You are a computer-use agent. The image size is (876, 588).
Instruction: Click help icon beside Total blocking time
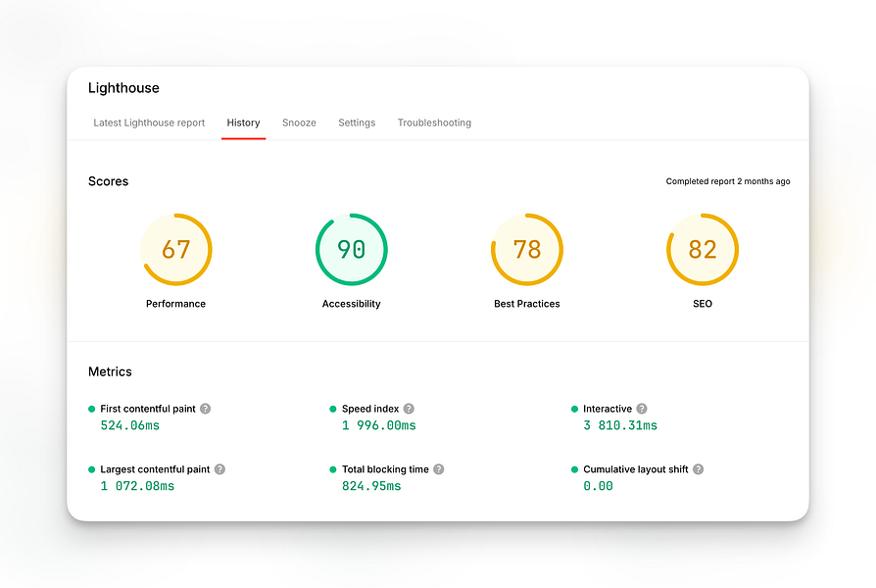439,469
